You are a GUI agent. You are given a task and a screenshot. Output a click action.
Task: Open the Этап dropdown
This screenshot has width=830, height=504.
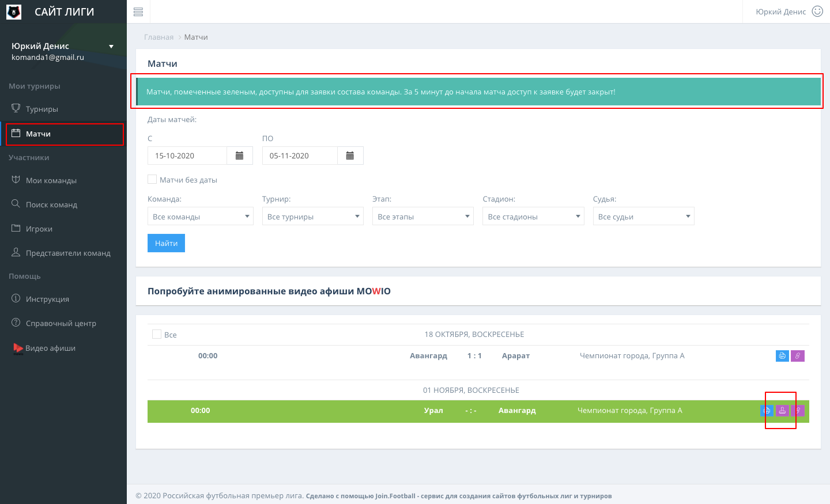click(423, 216)
